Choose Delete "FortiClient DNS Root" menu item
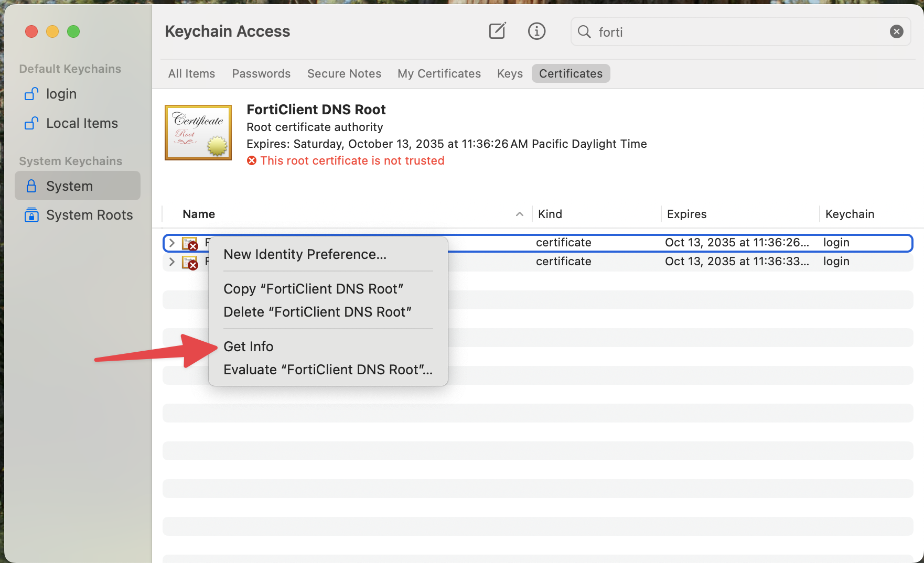This screenshot has height=563, width=924. [x=317, y=312]
